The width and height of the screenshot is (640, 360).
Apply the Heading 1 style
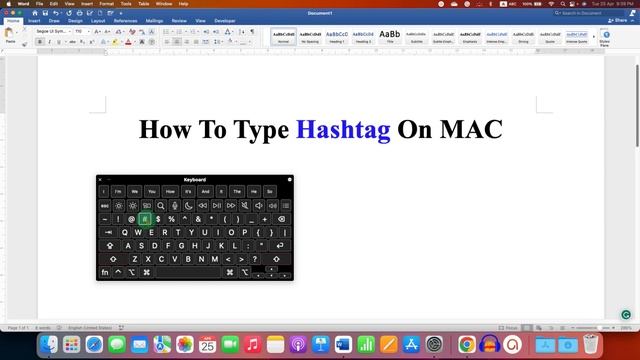tap(337, 37)
